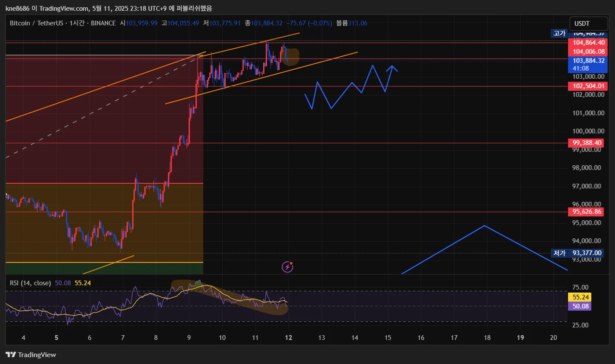Click date 9 on the time axis
Screen dimensions: 615x364
(x=189, y=338)
